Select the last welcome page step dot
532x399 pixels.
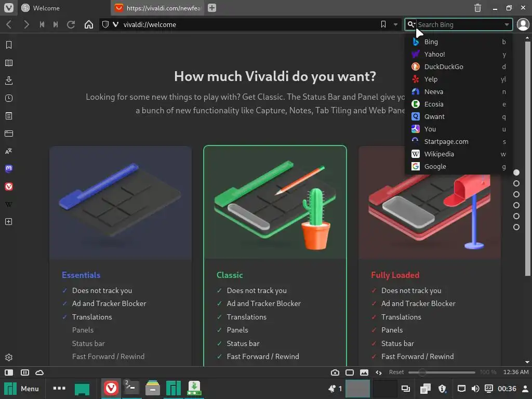coord(516,227)
